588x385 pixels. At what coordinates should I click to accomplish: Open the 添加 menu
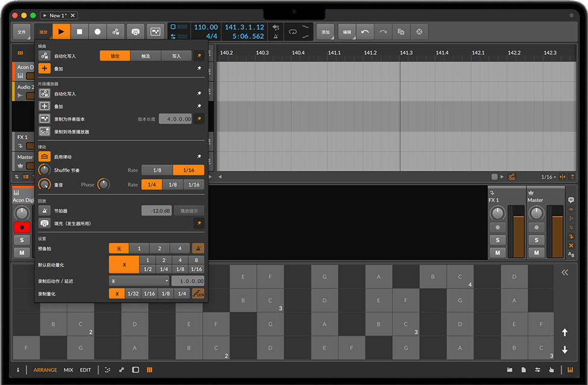pos(326,31)
